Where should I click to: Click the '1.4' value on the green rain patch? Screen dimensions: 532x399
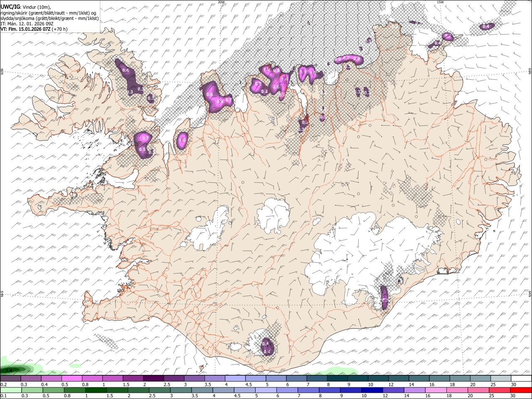click(x=9, y=369)
